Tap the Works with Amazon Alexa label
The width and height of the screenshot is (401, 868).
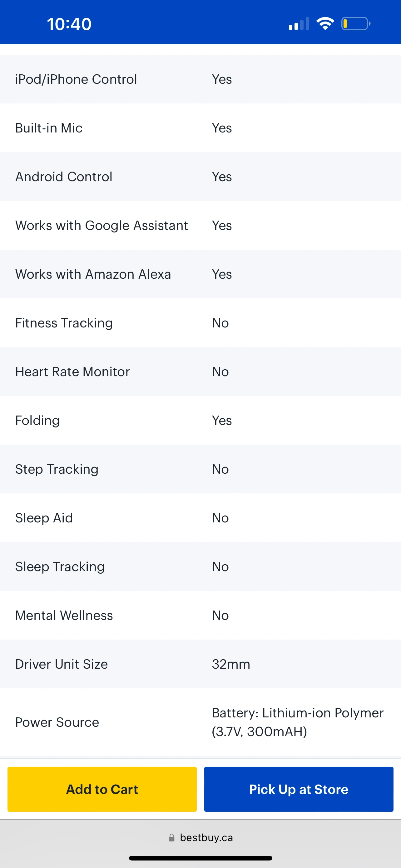click(x=93, y=274)
